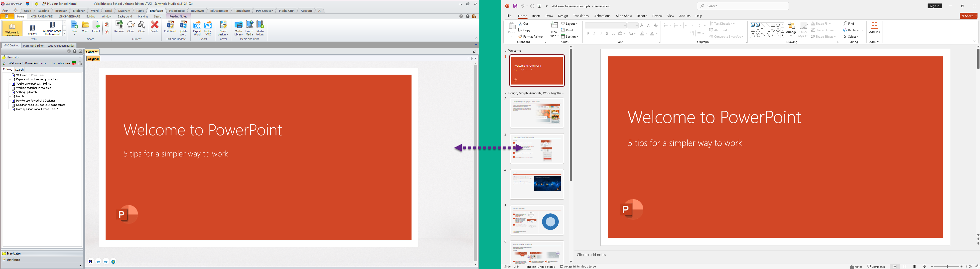The image size is (980, 269).
Task: Click the Save icon in PowerPoint title bar
Action: pos(515,6)
